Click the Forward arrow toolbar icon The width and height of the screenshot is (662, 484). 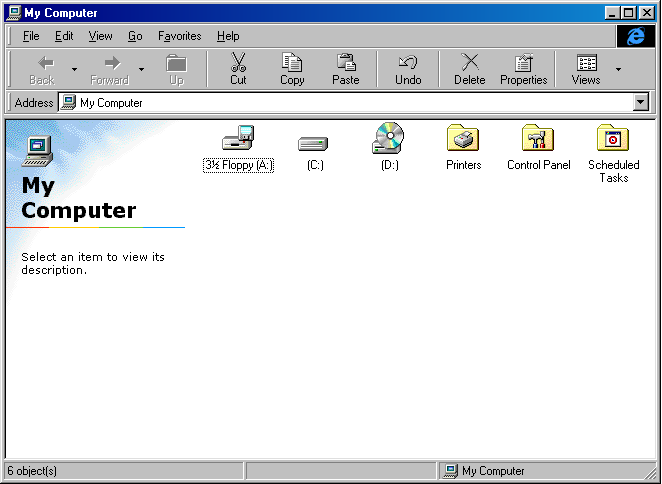[x=112, y=63]
